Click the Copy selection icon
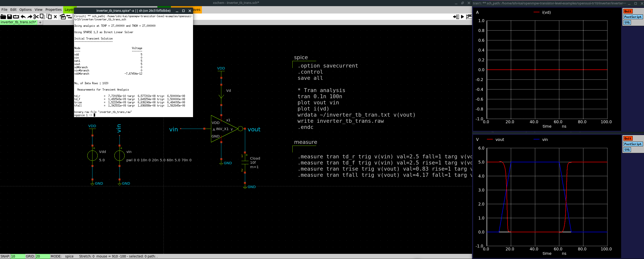Screen dimensions: 644x259 tap(42, 16)
